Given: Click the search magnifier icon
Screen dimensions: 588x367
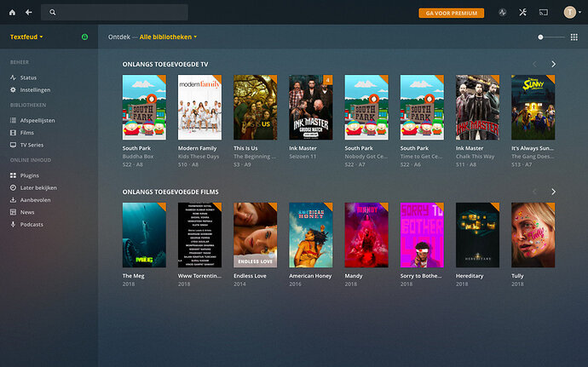Looking at the screenshot, I should click(53, 13).
